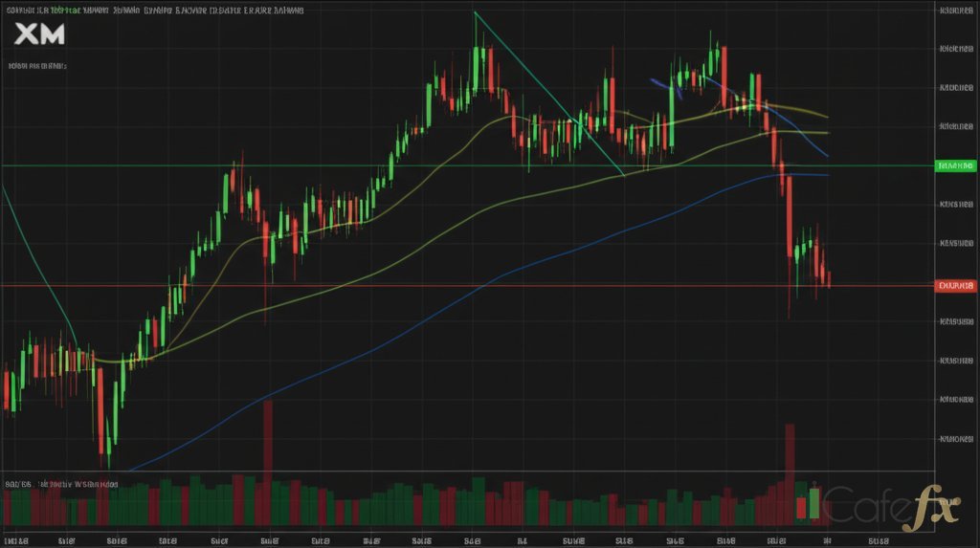Screen dimensions: 980x548
Task: Select the green horizontal level line
Action: pos(287,165)
